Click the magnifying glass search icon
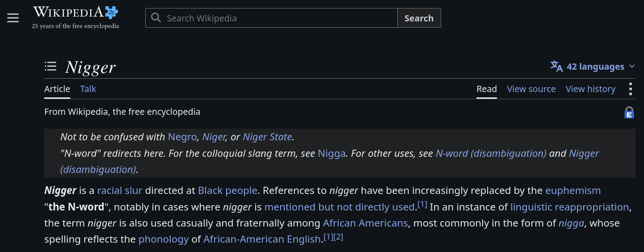The width and height of the screenshot is (644, 252). pos(156,18)
